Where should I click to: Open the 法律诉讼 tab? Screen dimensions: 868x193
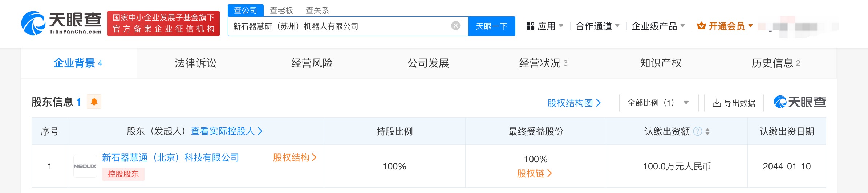(x=195, y=63)
